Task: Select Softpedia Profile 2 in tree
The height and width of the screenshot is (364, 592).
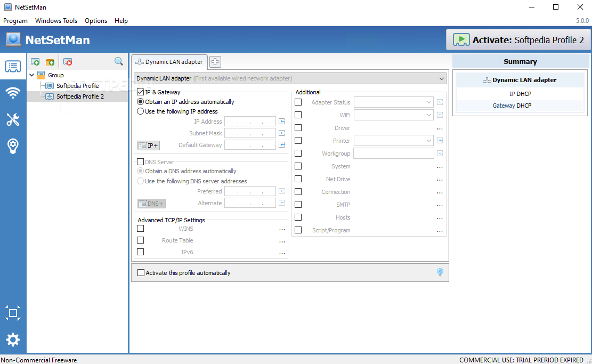Action: tap(80, 96)
